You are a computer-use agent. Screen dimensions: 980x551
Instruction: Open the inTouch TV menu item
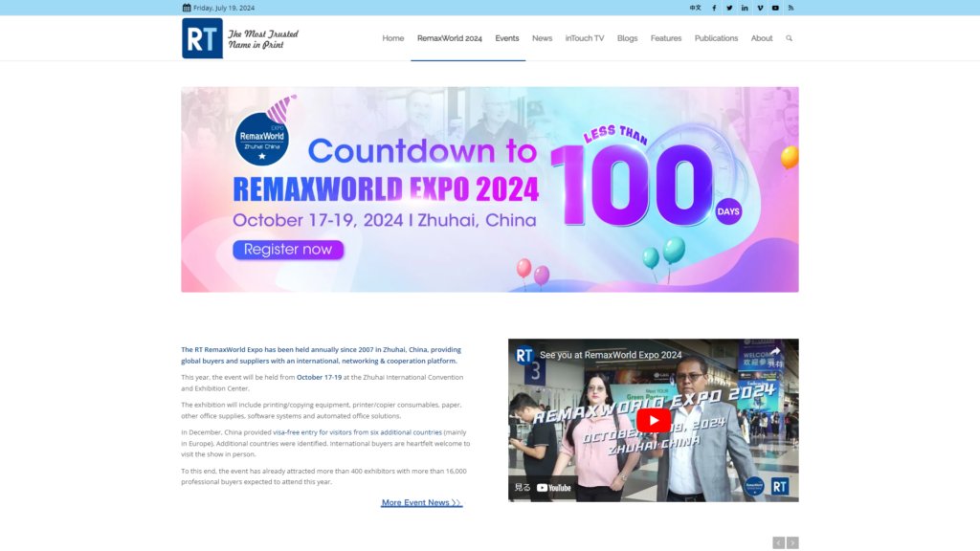coord(585,38)
